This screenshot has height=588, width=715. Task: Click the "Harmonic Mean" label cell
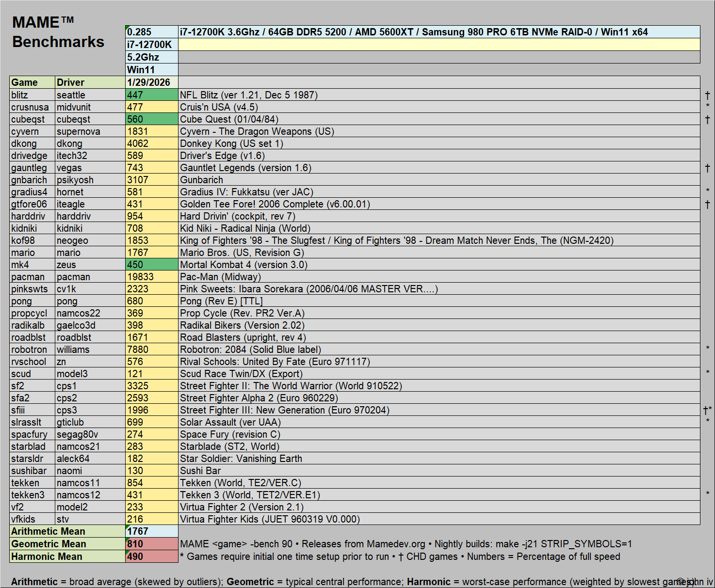pyautogui.click(x=67, y=556)
